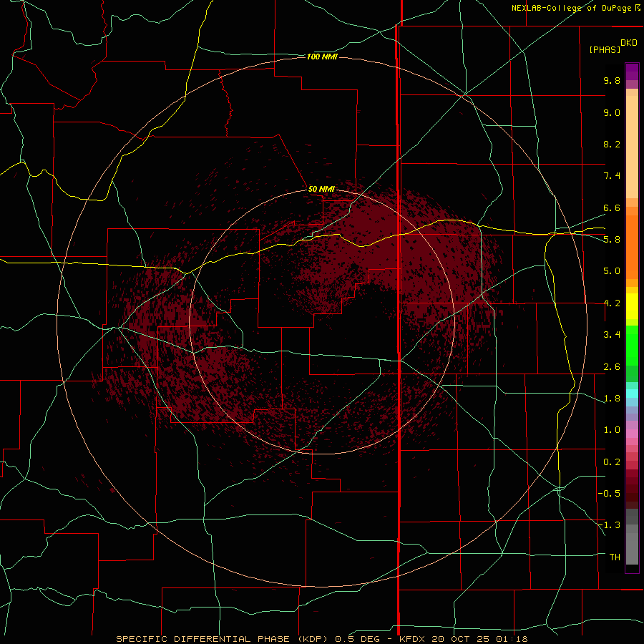The height and width of the screenshot is (644, 644).
Task: Click the -1.3 scale label
Action: [609, 525]
